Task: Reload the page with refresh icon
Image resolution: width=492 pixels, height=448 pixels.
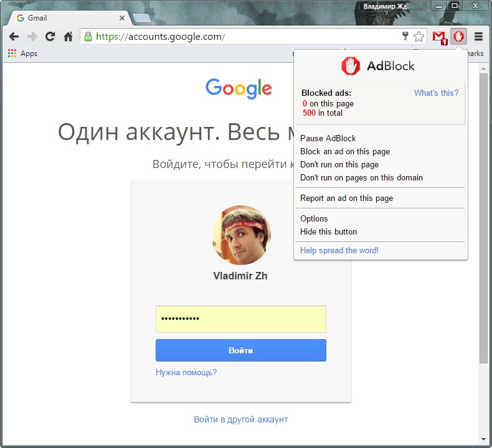Action: [50, 37]
